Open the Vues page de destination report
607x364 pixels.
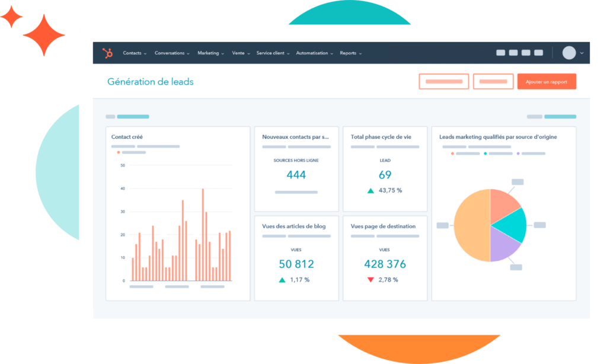pyautogui.click(x=383, y=226)
